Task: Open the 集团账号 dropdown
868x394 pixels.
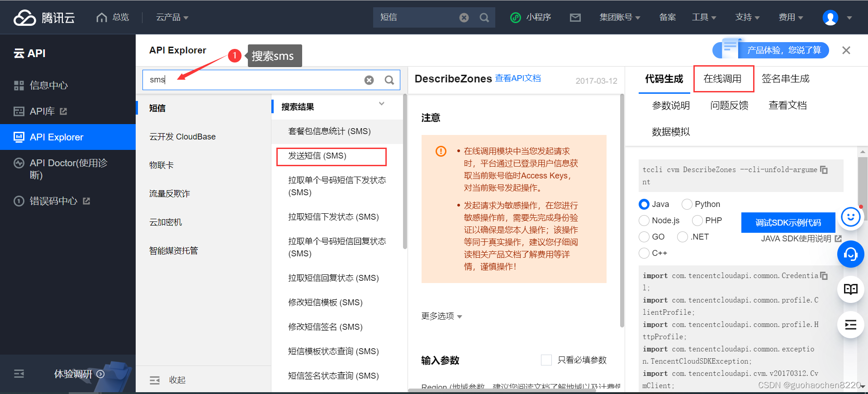Action: pyautogui.click(x=620, y=17)
